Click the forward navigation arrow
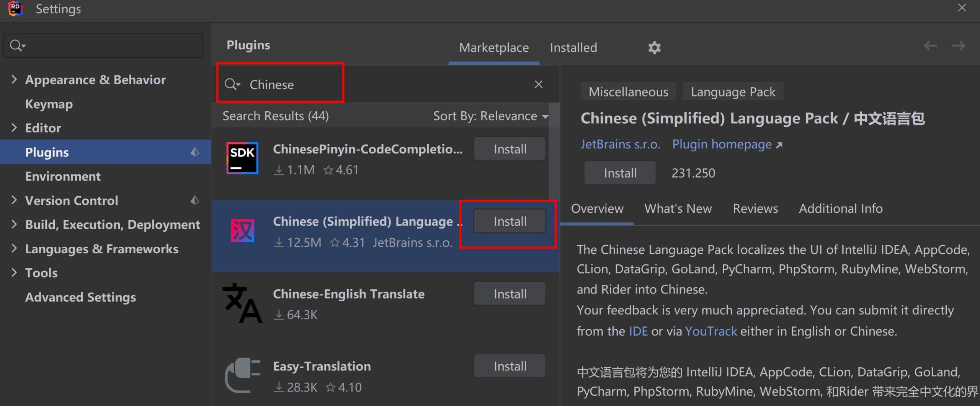980x406 pixels. pyautogui.click(x=959, y=46)
